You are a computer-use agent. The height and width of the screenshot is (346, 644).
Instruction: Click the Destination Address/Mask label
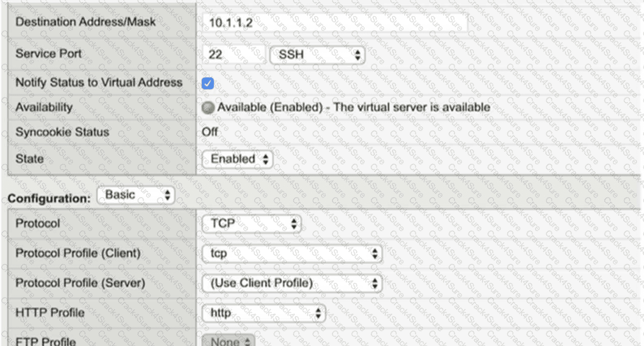[86, 22]
